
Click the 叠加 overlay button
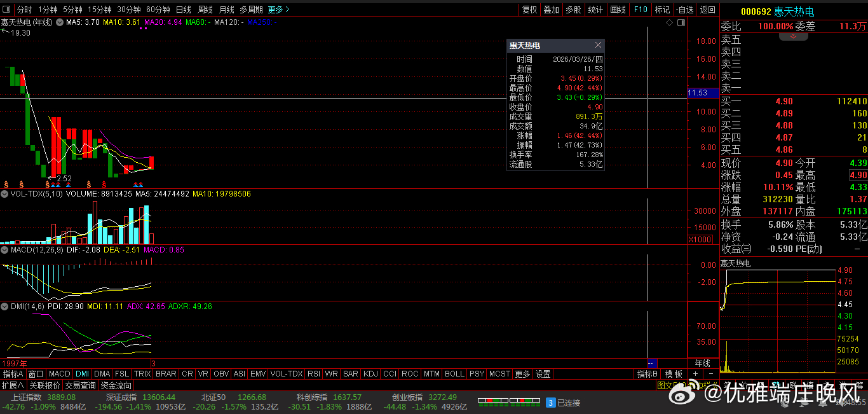[x=551, y=10]
